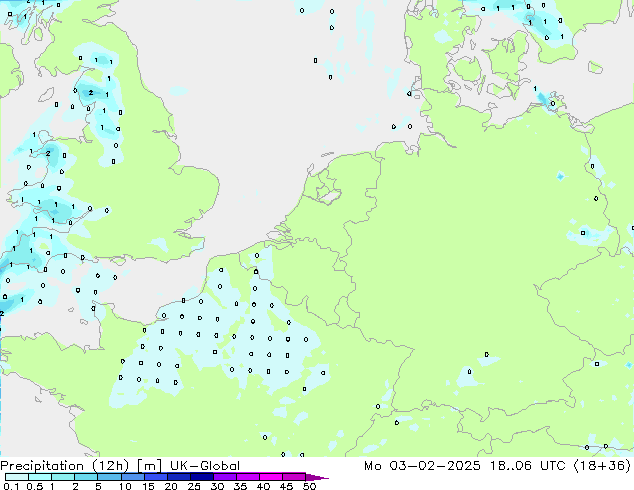Click the "(18+36)" forecast offset text
Screen dimensions: 634x490
tap(602, 466)
